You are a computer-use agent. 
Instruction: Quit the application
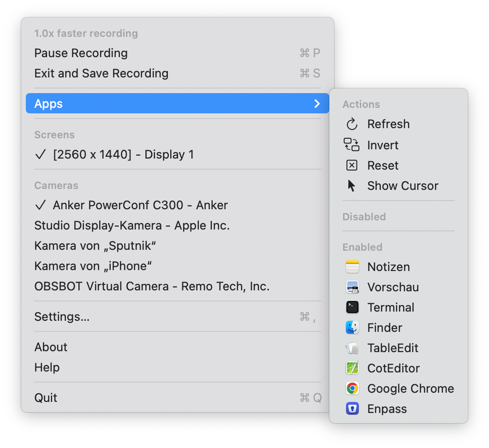click(178, 398)
